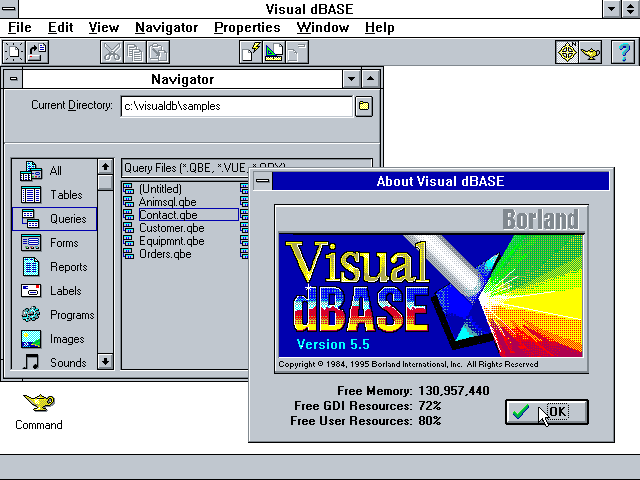Image resolution: width=640 pixels, height=480 pixels.
Task: Select the All file category in Navigator
Action: [x=54, y=171]
